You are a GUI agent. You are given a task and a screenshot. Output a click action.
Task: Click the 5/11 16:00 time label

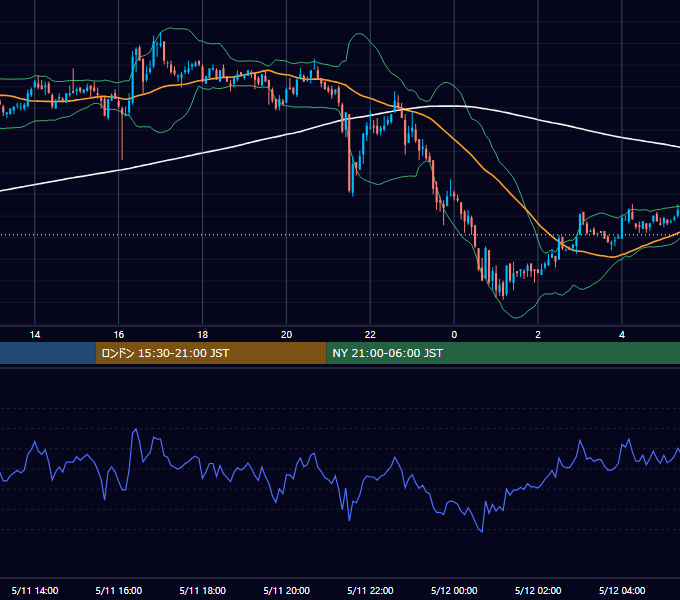pos(118,590)
